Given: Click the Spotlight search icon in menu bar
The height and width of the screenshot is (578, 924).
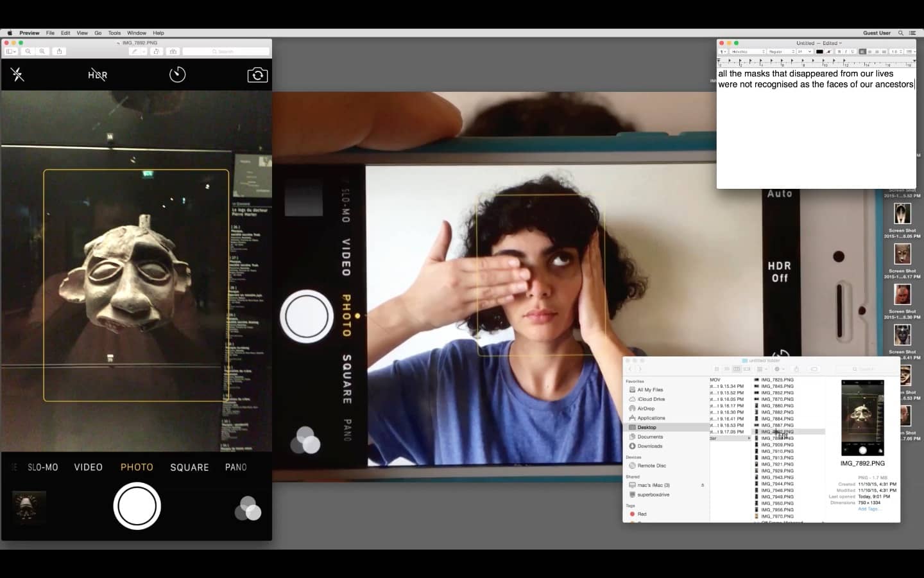Looking at the screenshot, I should [900, 33].
